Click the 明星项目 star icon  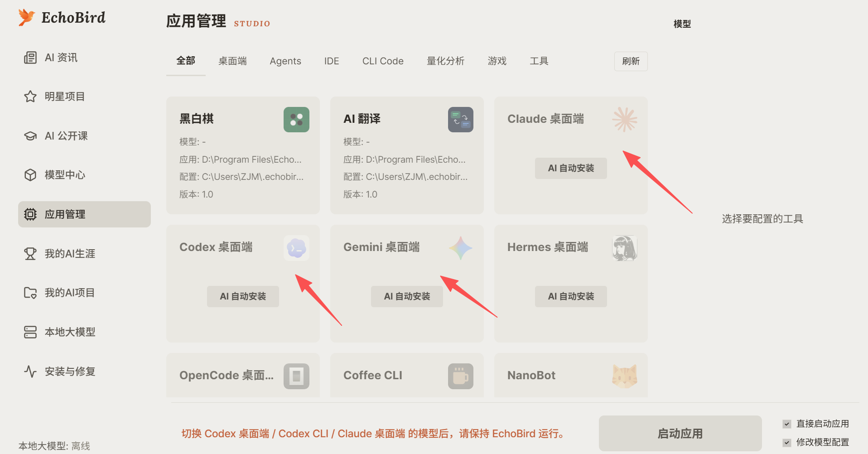(30, 97)
